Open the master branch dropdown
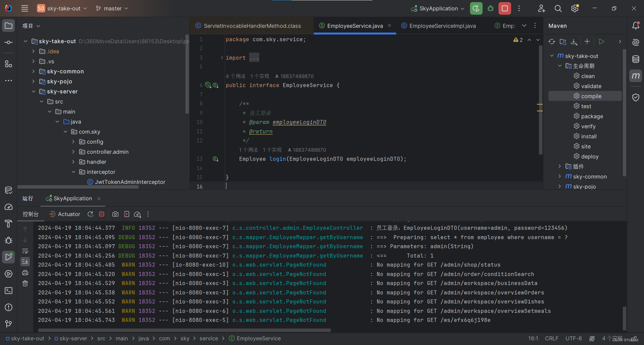Screen dimensions: 644x345 (112, 8)
